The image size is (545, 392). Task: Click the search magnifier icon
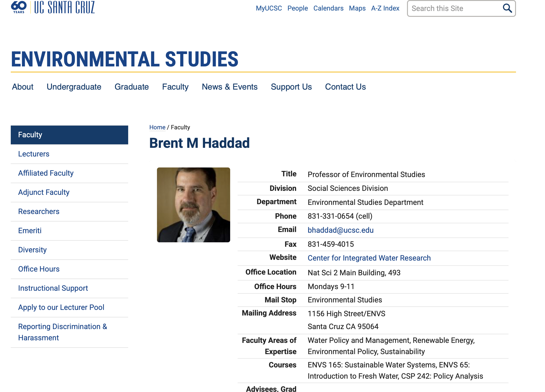507,8
